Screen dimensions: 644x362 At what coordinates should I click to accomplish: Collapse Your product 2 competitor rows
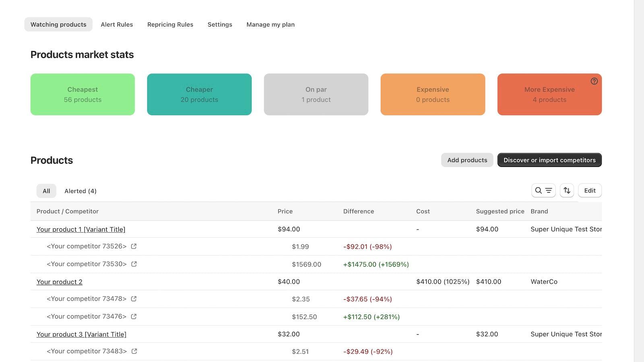(x=59, y=282)
